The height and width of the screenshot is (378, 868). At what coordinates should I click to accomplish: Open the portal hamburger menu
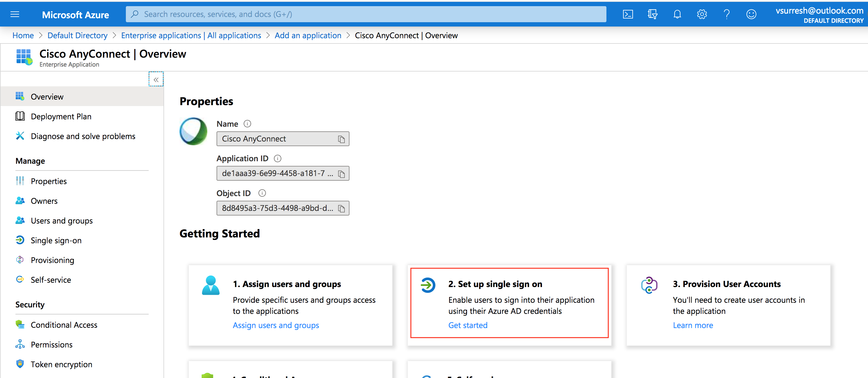pyautogui.click(x=14, y=14)
